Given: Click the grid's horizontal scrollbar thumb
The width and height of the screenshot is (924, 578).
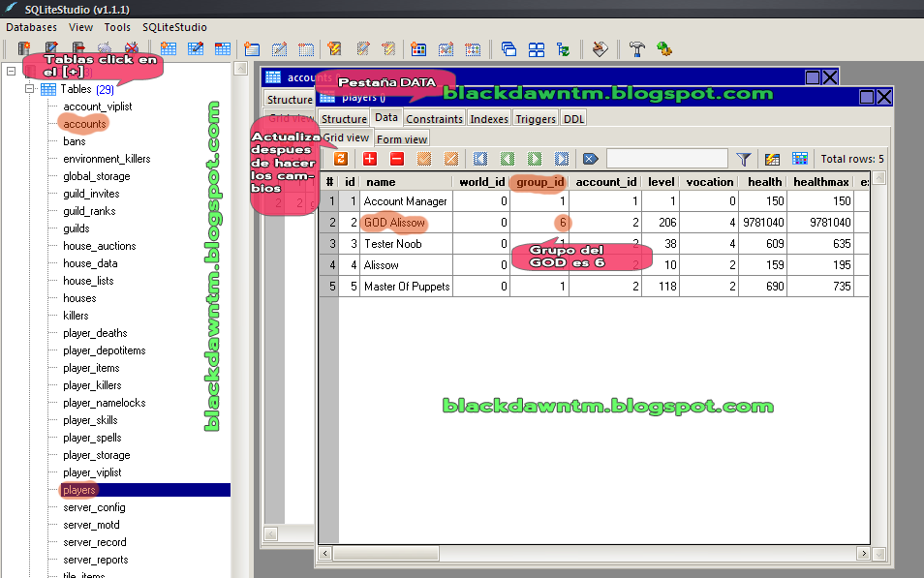Looking at the screenshot, I should pyautogui.click(x=386, y=553).
